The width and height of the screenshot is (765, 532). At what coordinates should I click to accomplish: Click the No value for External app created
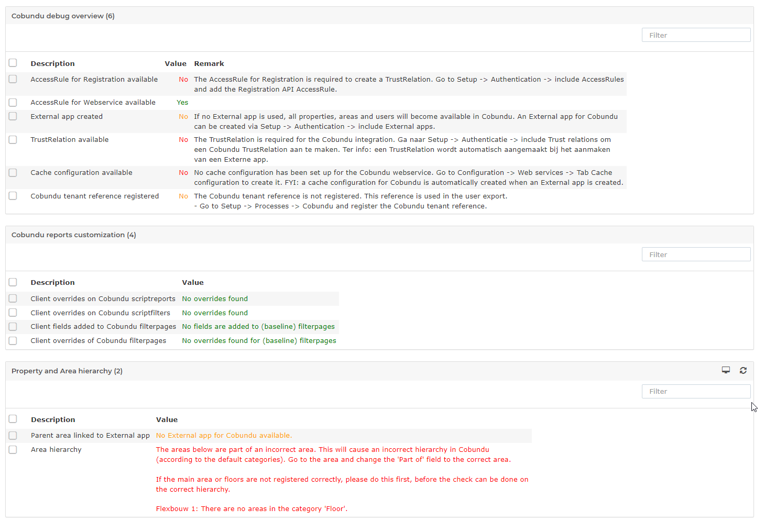point(183,116)
